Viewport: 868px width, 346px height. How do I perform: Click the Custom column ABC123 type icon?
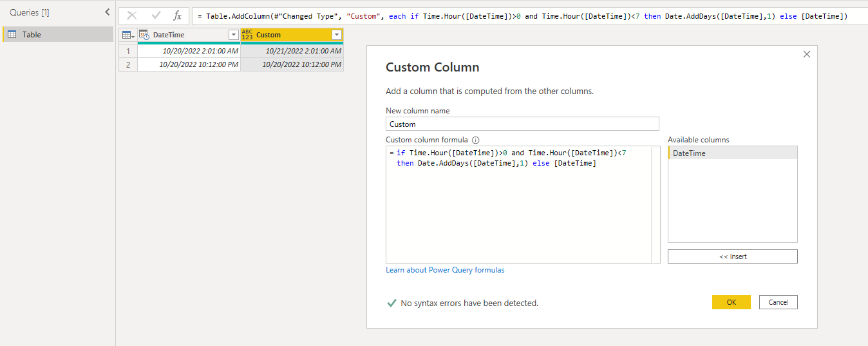click(x=247, y=35)
